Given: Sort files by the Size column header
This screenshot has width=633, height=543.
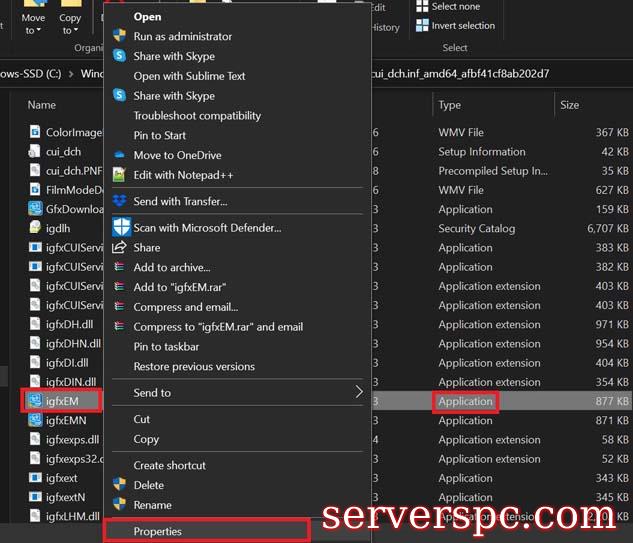Looking at the screenshot, I should [570, 105].
